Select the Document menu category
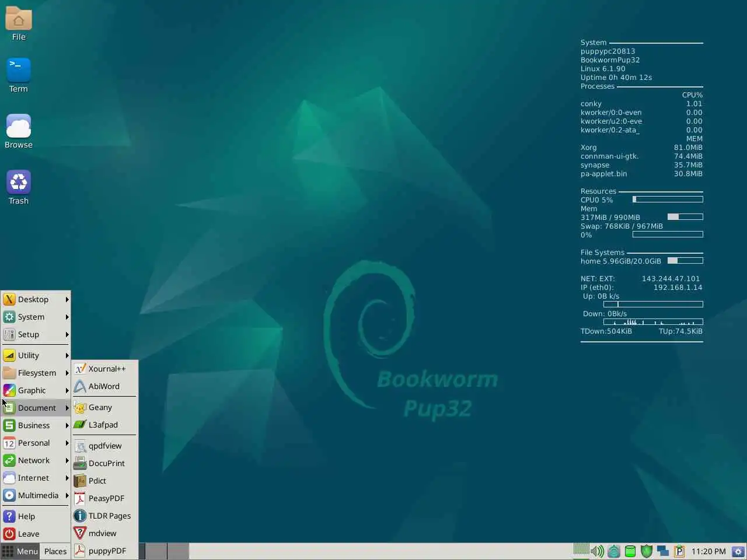Screen dimensions: 747x560 pyautogui.click(x=36, y=408)
